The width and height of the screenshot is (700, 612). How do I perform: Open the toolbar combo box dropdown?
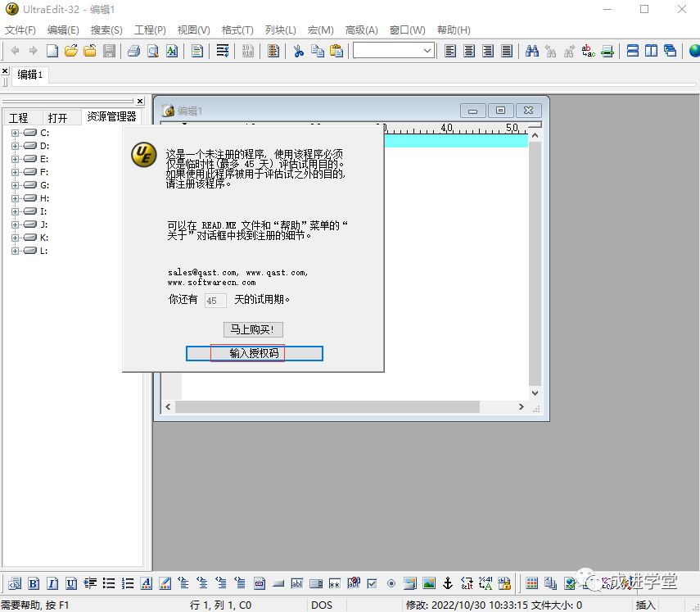[427, 51]
